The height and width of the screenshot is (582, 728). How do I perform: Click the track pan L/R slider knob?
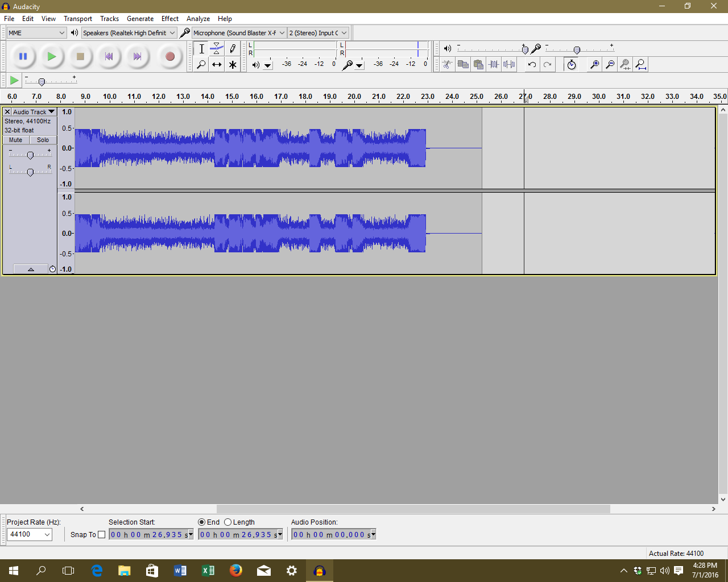point(31,172)
